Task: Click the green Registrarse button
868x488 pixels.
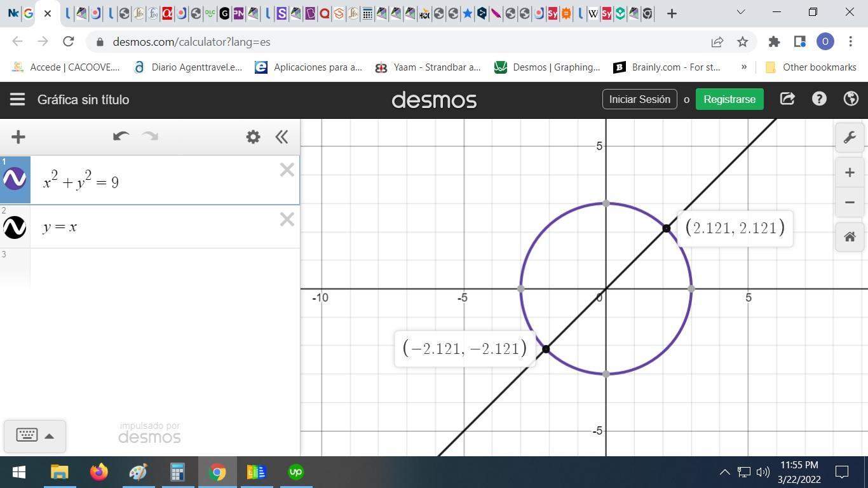Action: coord(729,99)
